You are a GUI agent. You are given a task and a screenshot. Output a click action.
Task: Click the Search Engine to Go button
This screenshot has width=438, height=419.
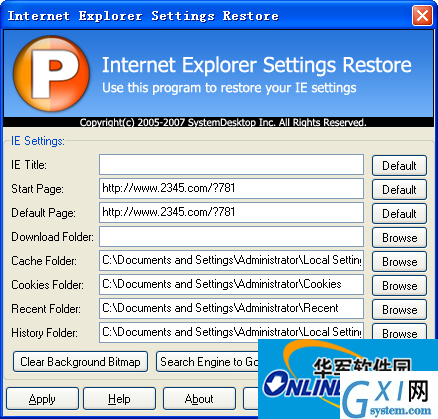tap(207, 362)
